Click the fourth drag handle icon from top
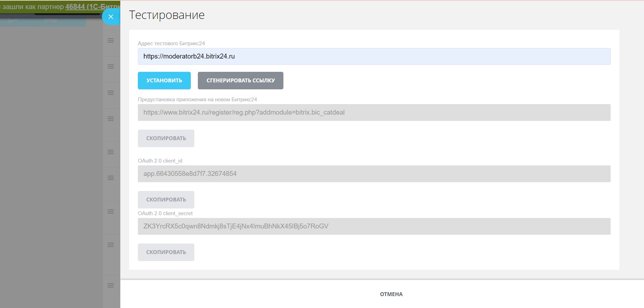The width and height of the screenshot is (644, 308). click(x=110, y=119)
